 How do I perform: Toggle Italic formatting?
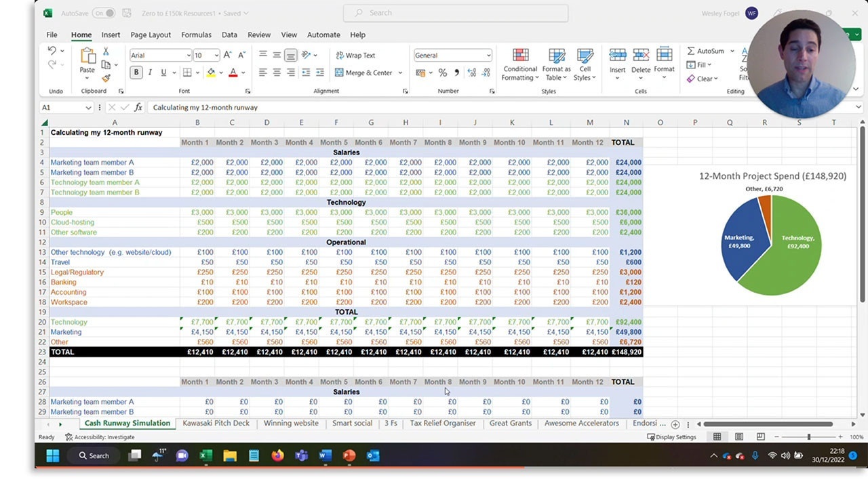(150, 73)
